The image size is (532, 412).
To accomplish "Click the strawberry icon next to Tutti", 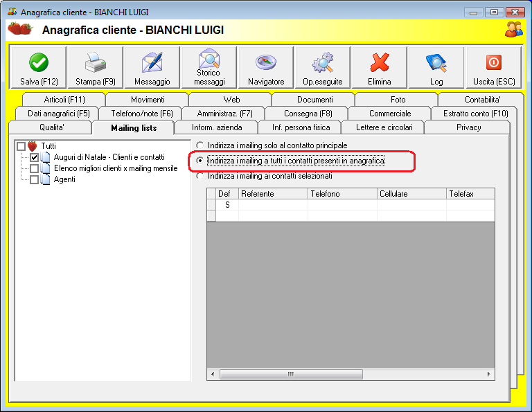I will click(x=33, y=146).
